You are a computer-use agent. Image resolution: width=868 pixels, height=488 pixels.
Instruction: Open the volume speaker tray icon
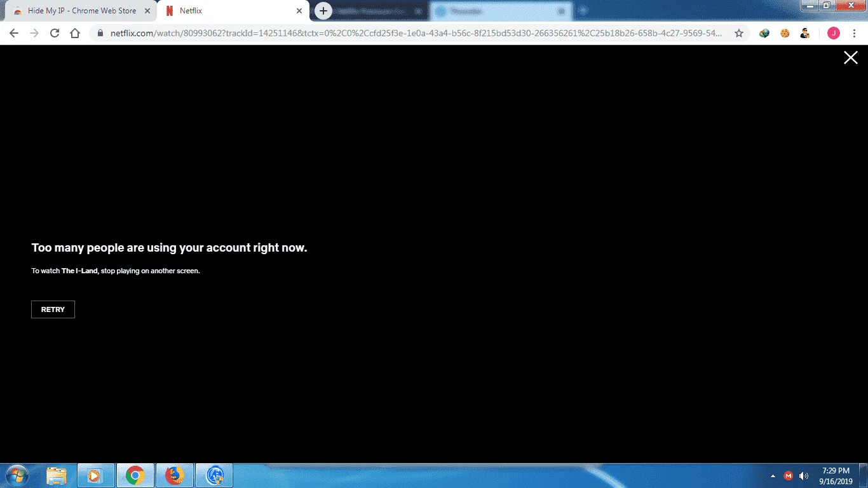[804, 475]
